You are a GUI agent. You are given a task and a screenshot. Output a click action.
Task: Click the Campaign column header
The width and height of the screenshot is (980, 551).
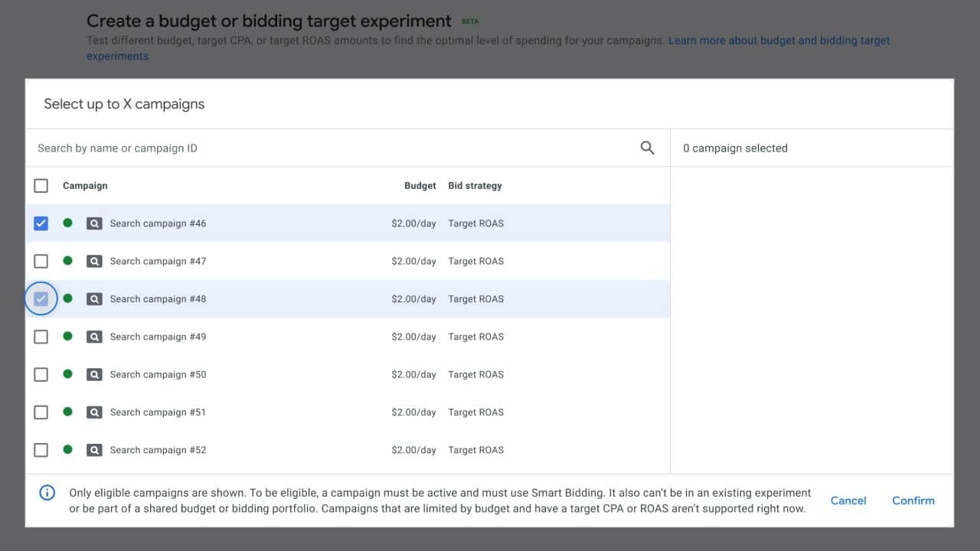tap(85, 185)
